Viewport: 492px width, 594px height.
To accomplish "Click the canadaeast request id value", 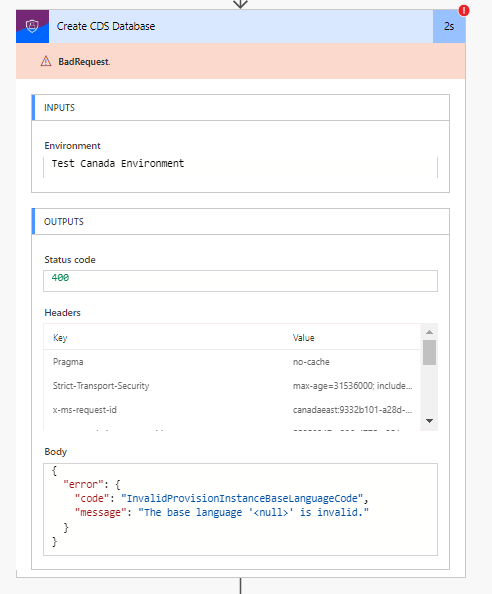I will click(353, 410).
